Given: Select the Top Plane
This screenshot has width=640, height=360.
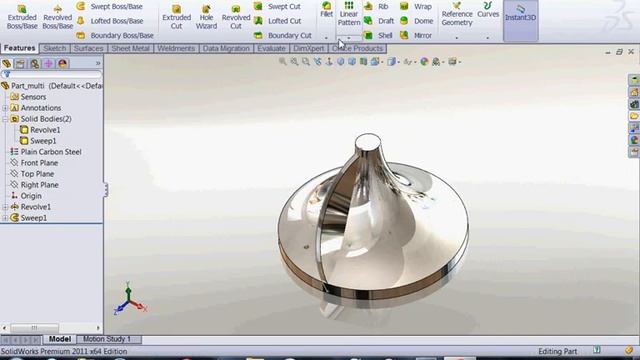Looking at the screenshot, I should [32, 174].
